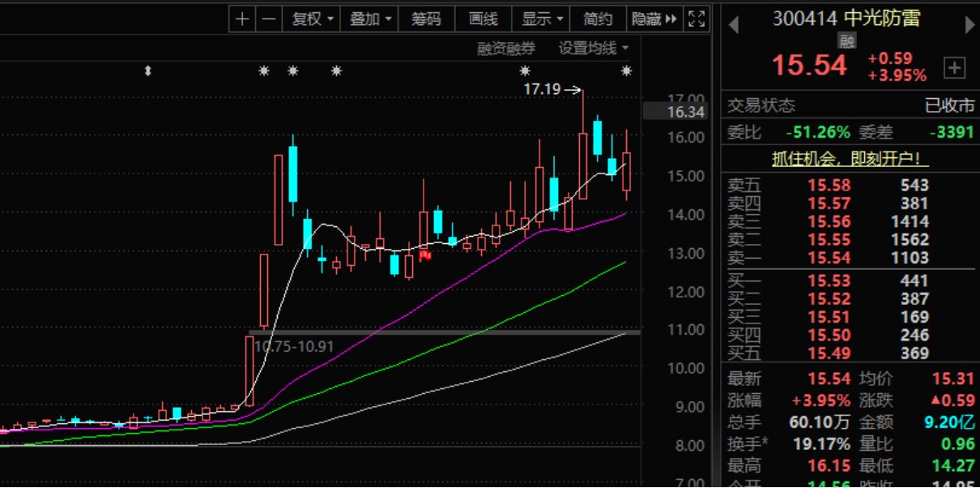
Task: Select the 卖一 row at 15.54
Action: point(850,258)
